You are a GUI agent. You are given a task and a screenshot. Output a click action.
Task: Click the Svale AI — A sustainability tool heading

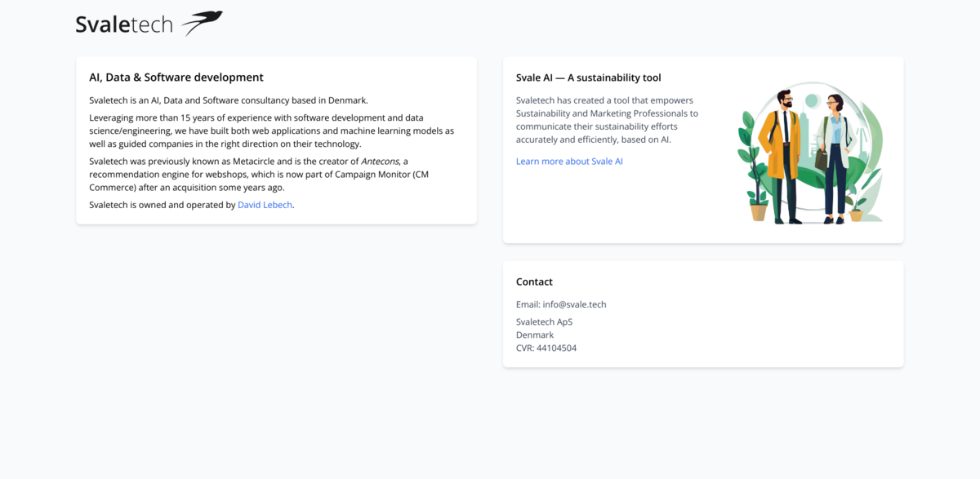[587, 77]
